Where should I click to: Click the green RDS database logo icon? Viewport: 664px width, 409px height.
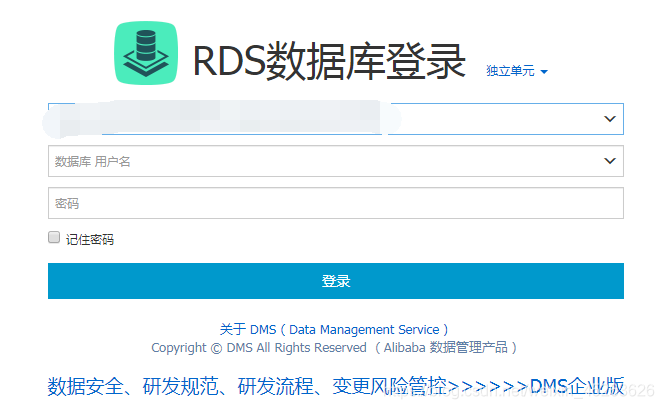click(x=146, y=53)
